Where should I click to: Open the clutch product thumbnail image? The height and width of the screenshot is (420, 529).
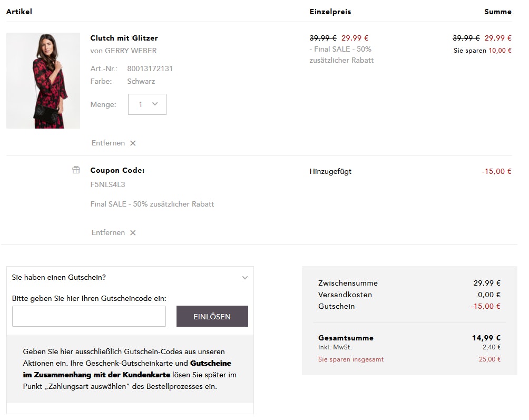tap(43, 81)
